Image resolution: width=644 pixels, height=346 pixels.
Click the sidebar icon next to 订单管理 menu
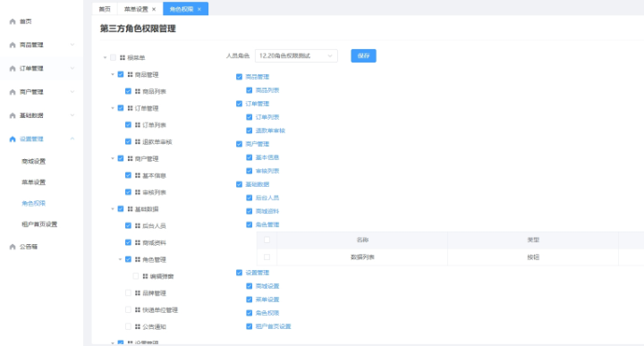click(x=13, y=69)
